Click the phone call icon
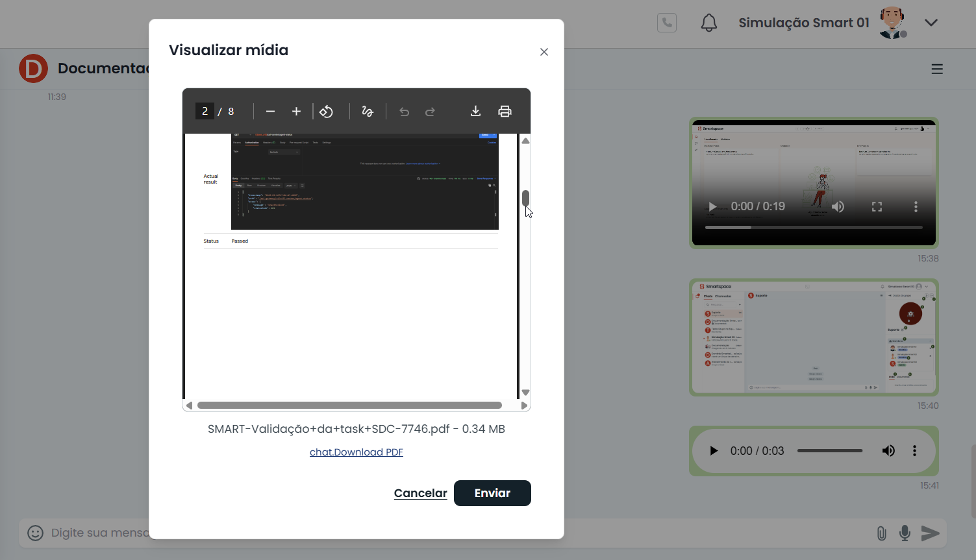 pyautogui.click(x=667, y=23)
